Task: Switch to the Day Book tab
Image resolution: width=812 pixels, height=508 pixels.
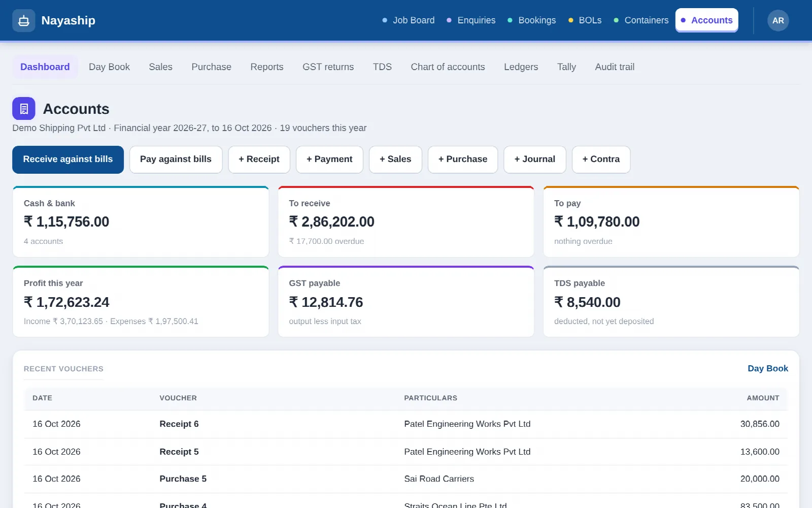Action: pyautogui.click(x=109, y=67)
